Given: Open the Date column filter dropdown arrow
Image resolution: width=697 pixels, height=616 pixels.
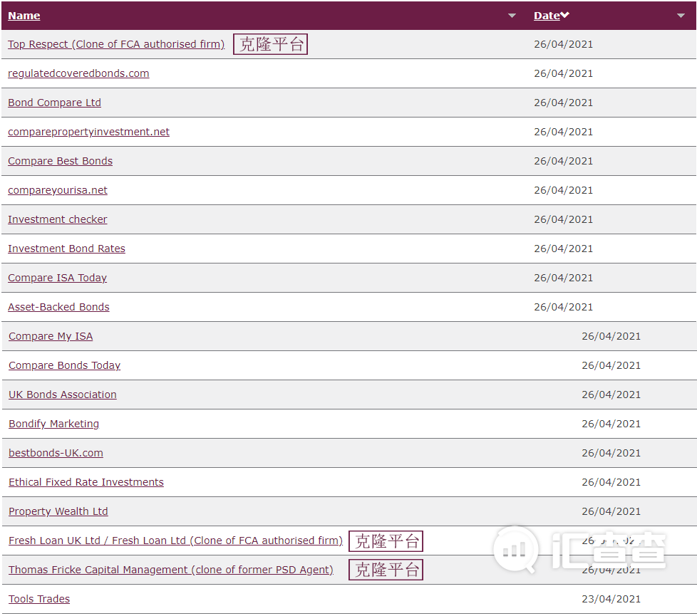Looking at the screenshot, I should [x=681, y=16].
